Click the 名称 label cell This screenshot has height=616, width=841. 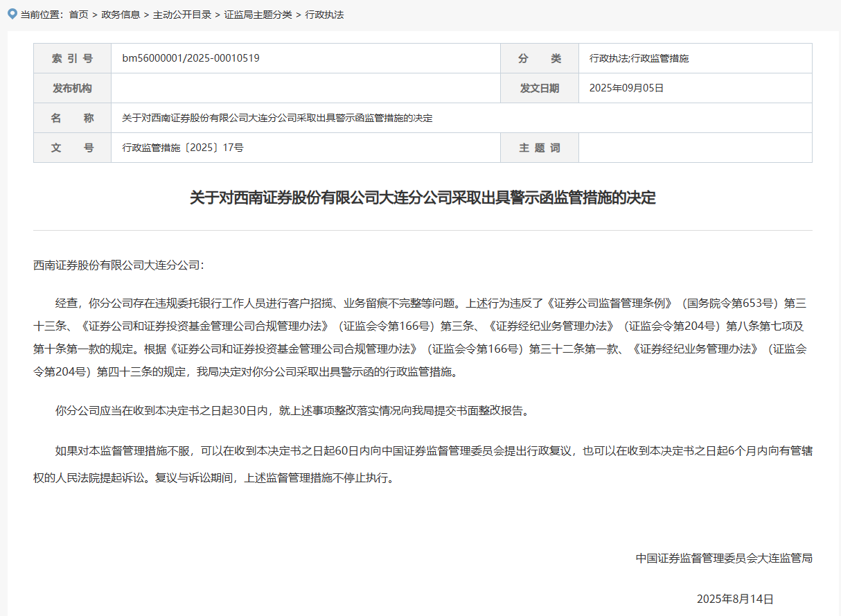(72, 118)
